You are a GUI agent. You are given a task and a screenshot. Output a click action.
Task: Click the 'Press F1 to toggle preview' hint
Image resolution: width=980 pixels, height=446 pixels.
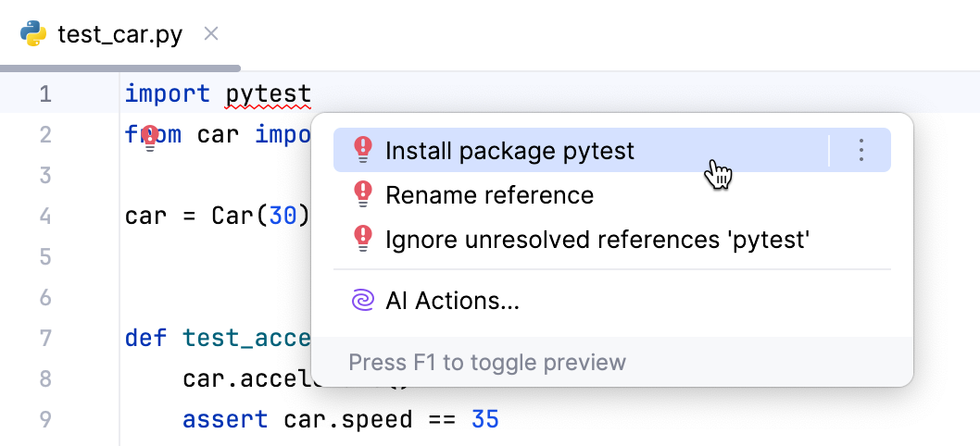[486, 362]
